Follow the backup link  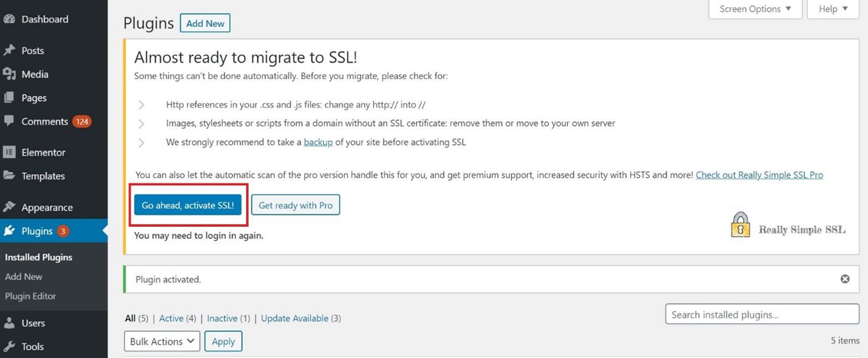318,142
